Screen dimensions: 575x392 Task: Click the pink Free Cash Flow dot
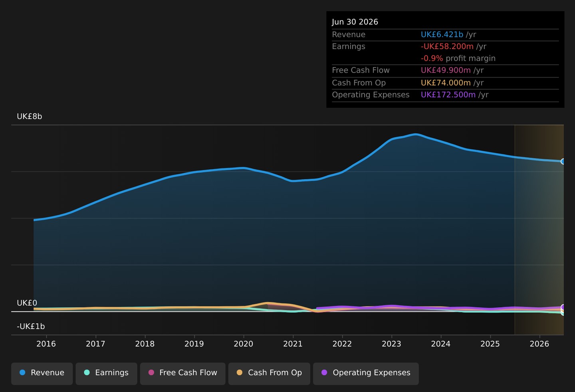tap(151, 372)
